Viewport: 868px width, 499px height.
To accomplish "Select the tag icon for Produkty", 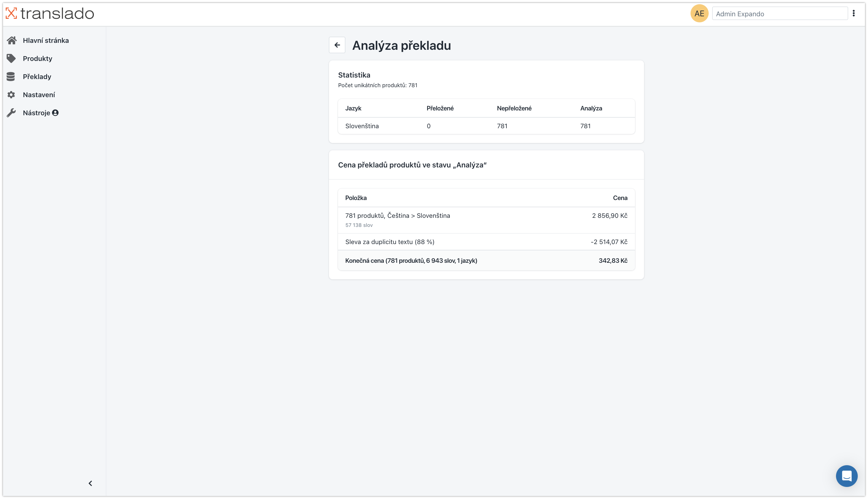I will click(11, 59).
